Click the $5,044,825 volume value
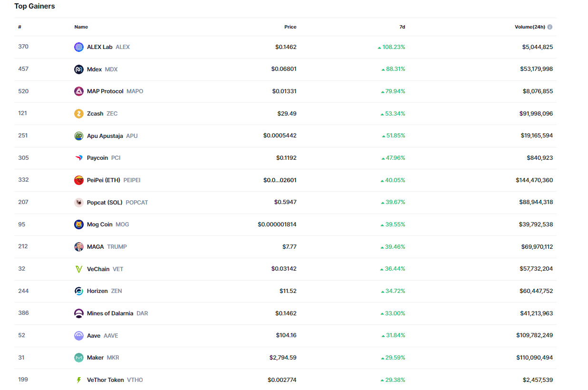The image size is (588, 390). pos(538,47)
